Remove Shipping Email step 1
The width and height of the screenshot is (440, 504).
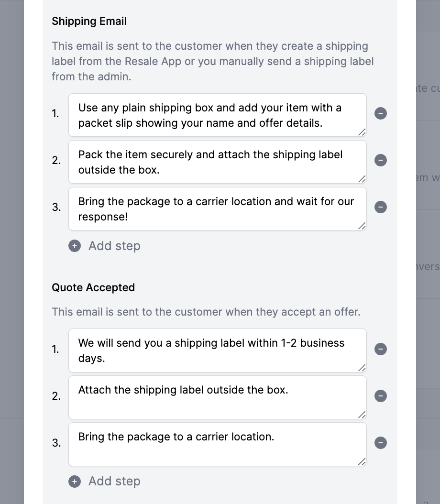tap(381, 113)
